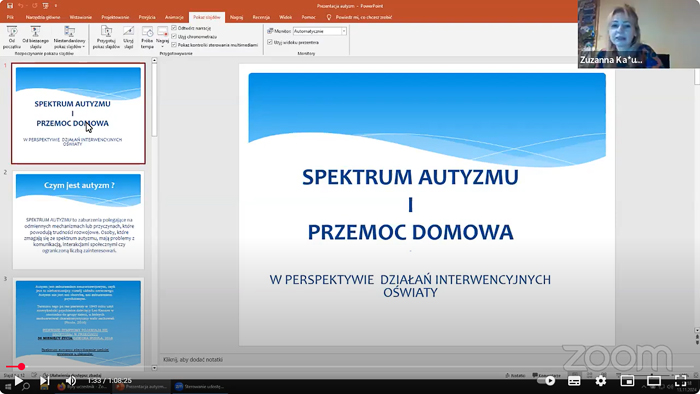The width and height of the screenshot is (700, 394).
Task: Select slide 2 thumbnail Czym jest autyzm
Action: (x=78, y=220)
